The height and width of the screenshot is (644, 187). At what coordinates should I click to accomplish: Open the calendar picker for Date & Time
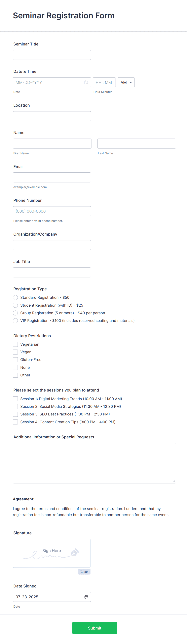click(86, 82)
